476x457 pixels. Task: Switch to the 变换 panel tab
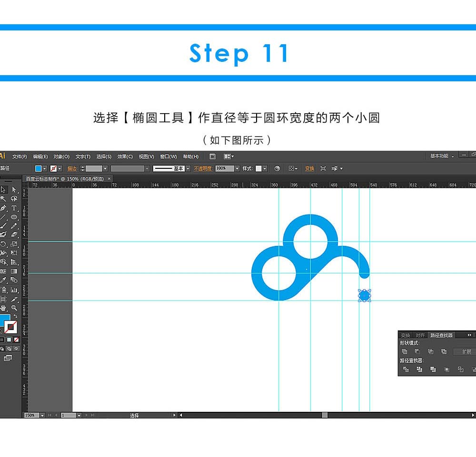pos(405,335)
